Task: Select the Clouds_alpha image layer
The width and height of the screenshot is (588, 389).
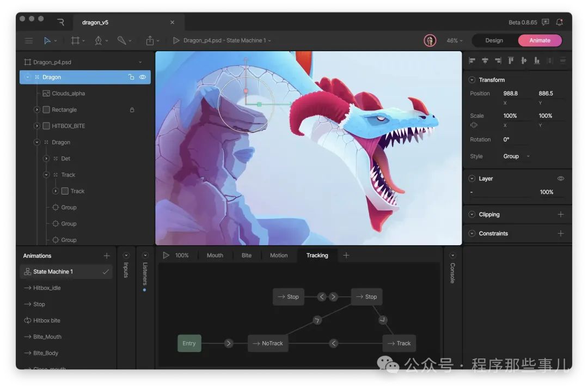Action: click(68, 93)
